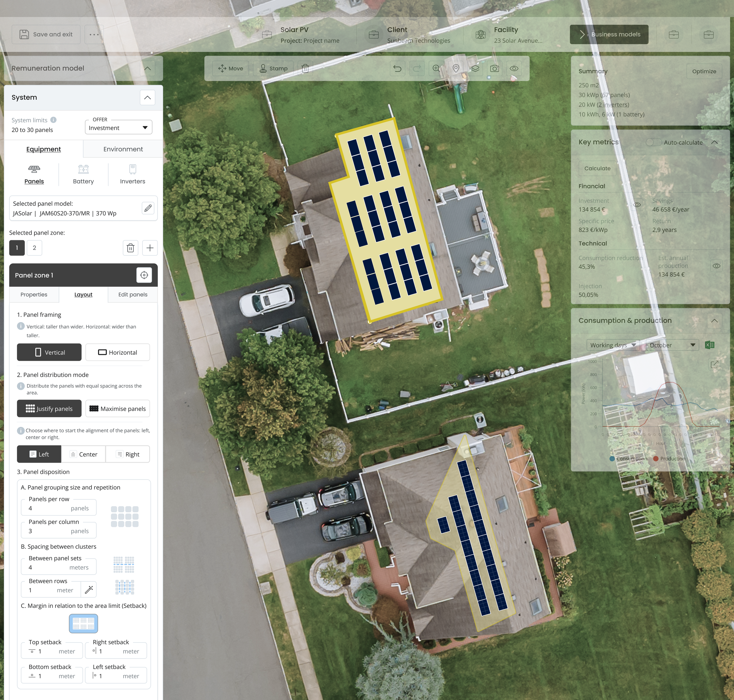Viewport: 734px width, 700px height.
Task: Select the Stamp tool
Action: [x=273, y=69]
